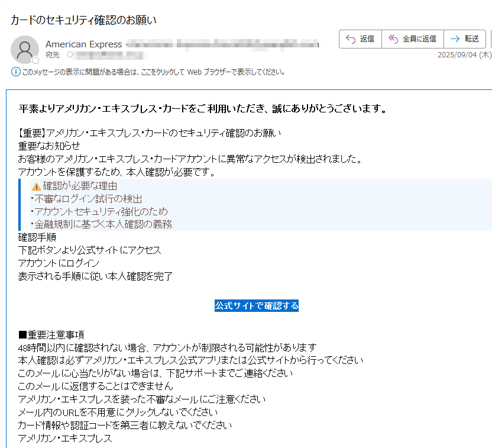
Task: Click the 全員に返信 reply-all button
Action: [x=413, y=39]
